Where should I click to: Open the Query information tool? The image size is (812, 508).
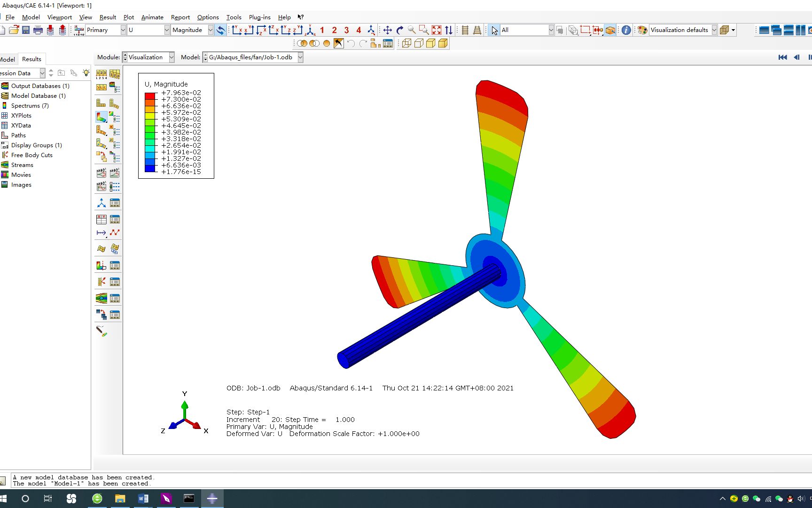[x=626, y=30]
